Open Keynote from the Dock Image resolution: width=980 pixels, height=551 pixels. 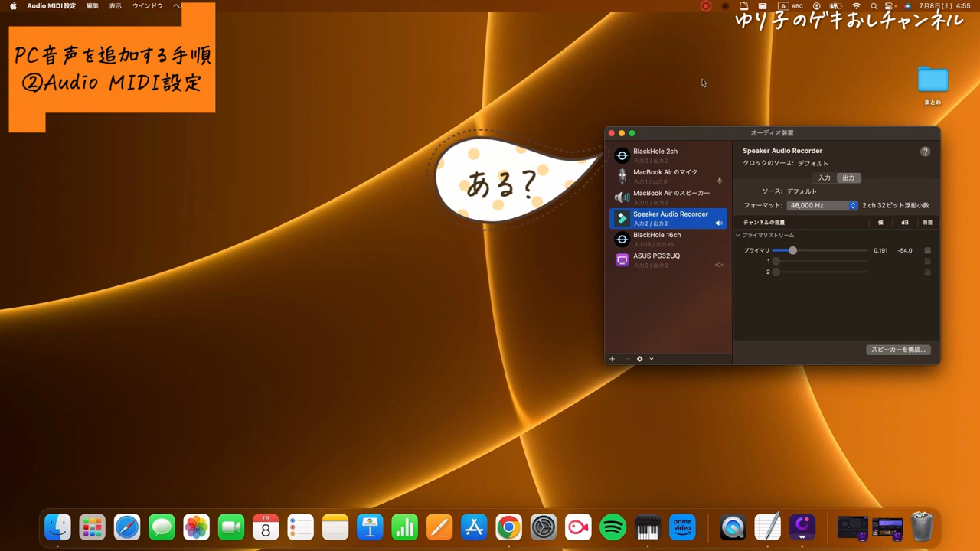(370, 527)
